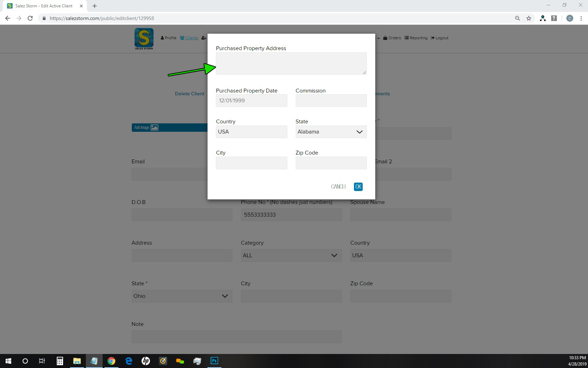Open the Reporting menu item
The height and width of the screenshot is (368, 588).
tap(416, 38)
